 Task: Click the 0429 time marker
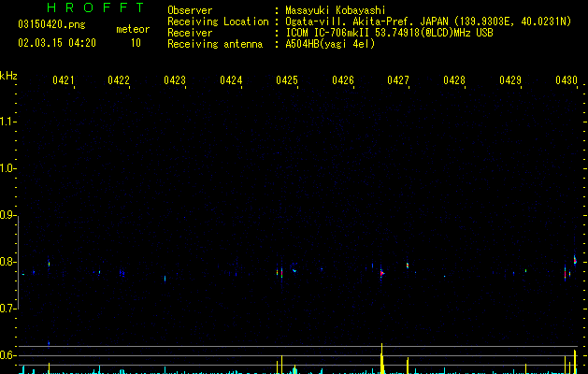click(x=510, y=80)
